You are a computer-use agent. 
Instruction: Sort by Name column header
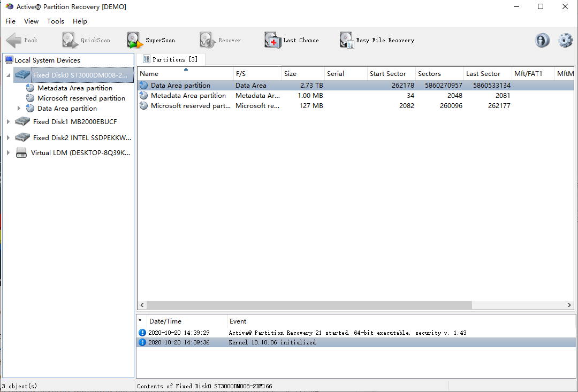pos(185,73)
